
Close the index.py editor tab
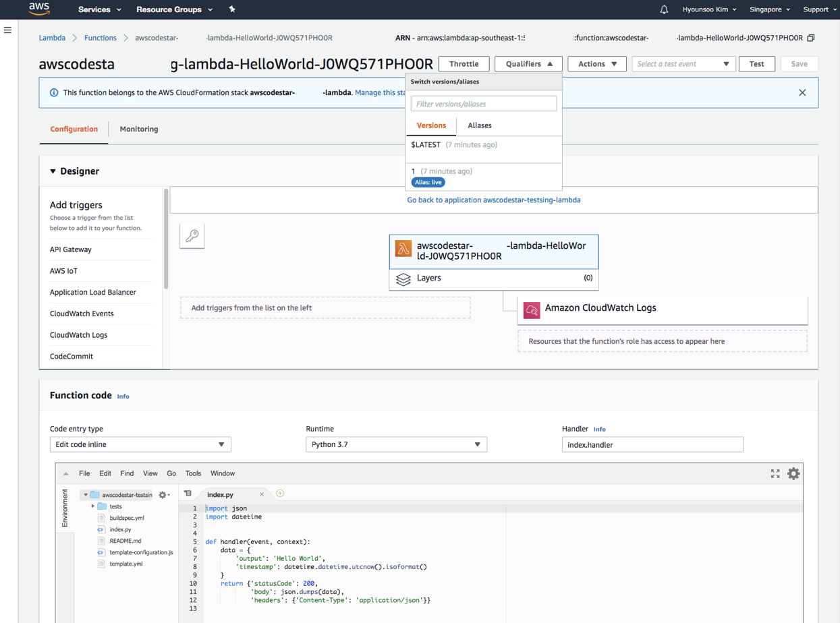pos(262,494)
